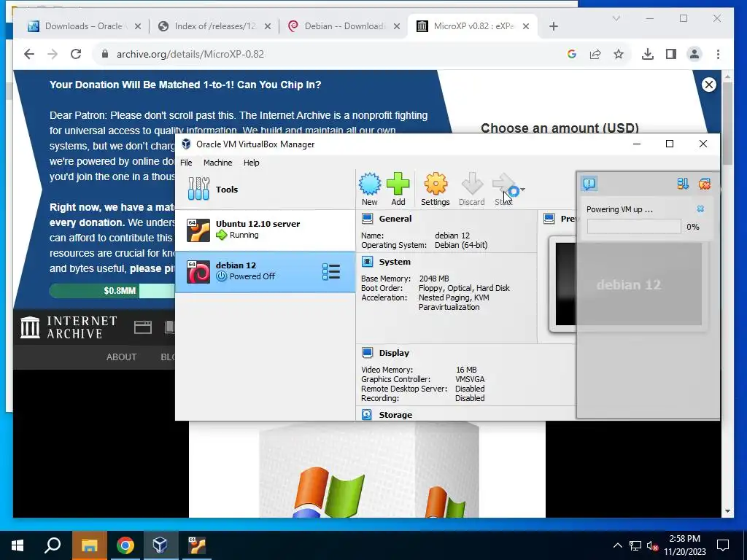This screenshot has height=560, width=747.
Task: Click the Storage section disk icon
Action: click(x=367, y=415)
